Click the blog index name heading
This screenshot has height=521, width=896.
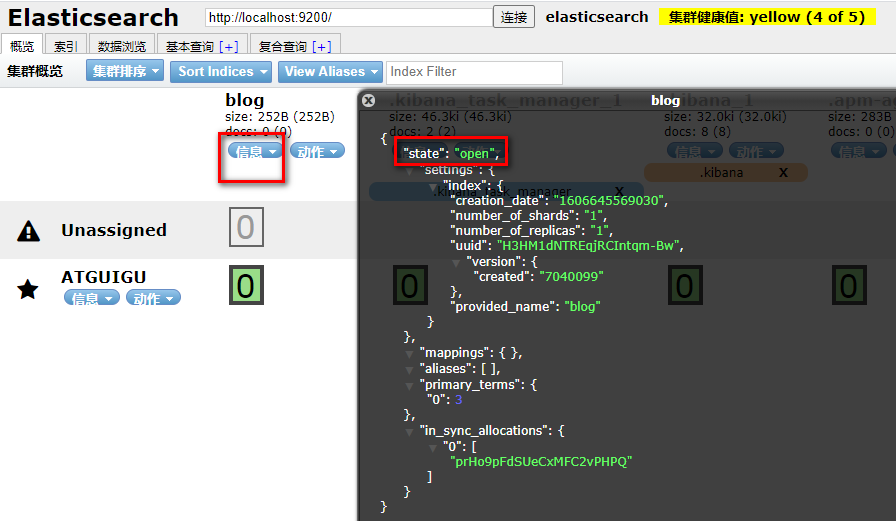coord(245,100)
